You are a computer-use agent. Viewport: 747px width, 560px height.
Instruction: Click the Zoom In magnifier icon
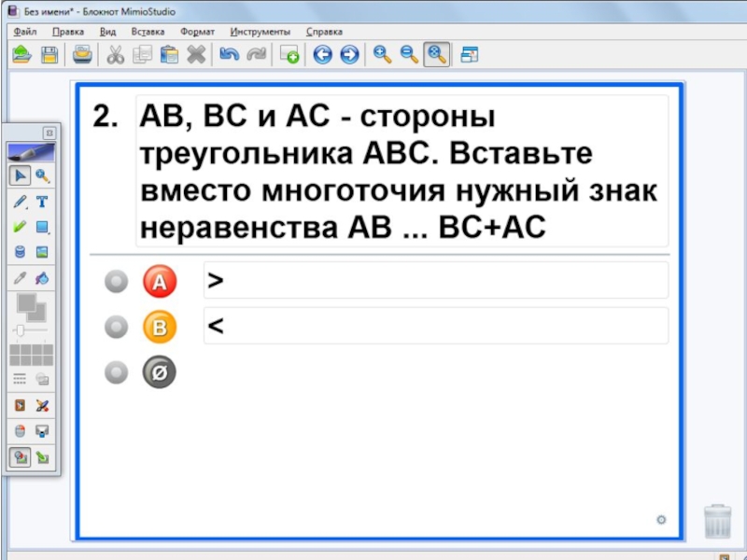pos(382,55)
